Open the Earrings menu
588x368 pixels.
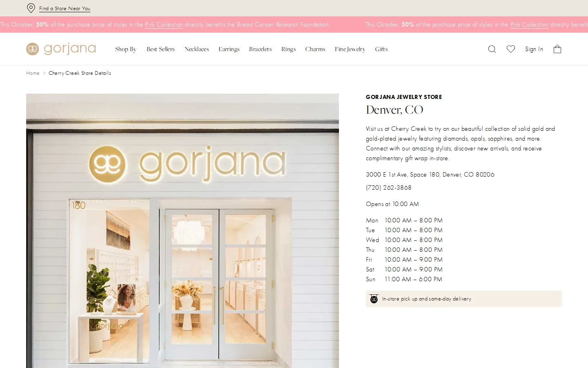[x=229, y=49]
